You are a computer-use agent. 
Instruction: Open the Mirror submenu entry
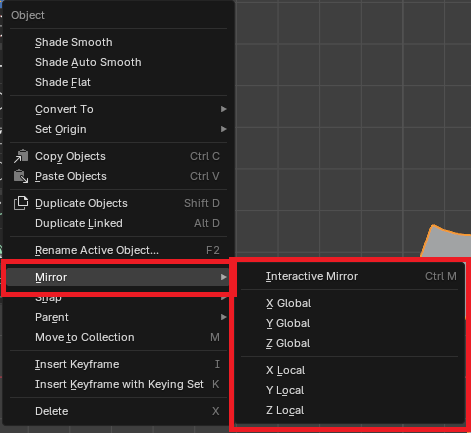pyautogui.click(x=117, y=277)
